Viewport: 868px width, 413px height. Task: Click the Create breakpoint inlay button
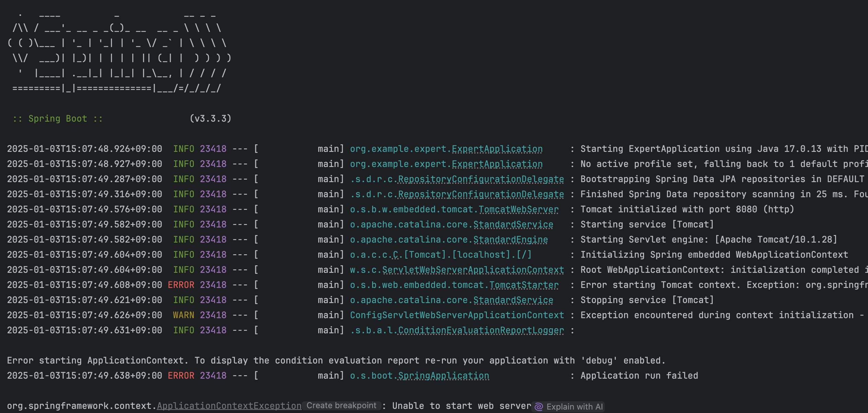[341, 405]
